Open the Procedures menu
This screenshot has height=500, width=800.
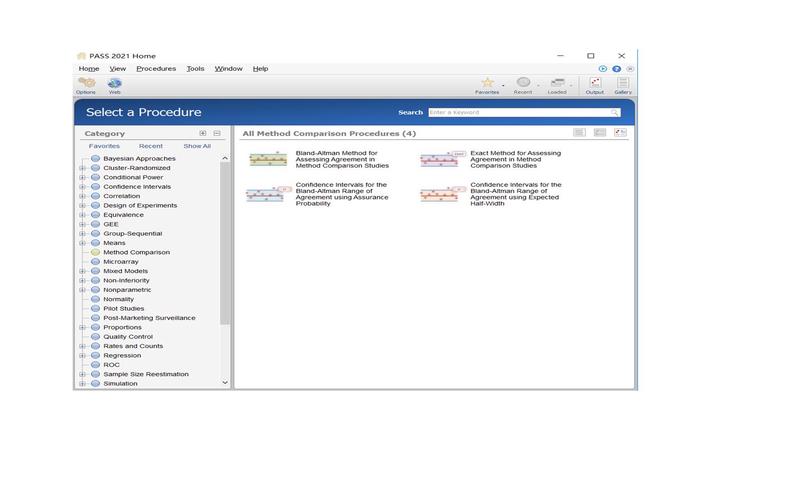156,68
